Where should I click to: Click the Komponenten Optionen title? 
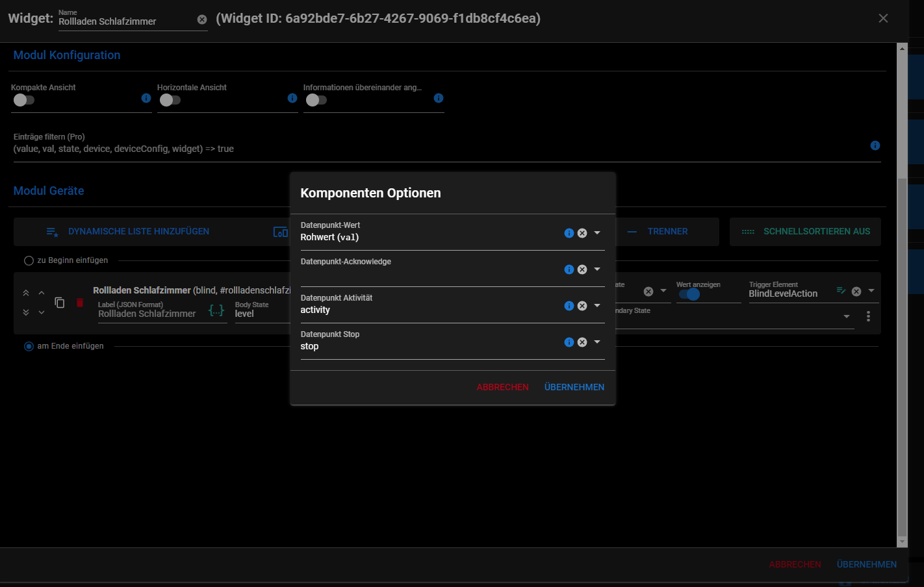[x=370, y=193]
